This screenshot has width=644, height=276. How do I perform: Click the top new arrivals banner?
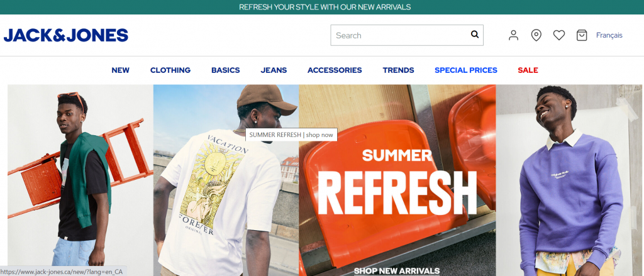click(x=322, y=7)
